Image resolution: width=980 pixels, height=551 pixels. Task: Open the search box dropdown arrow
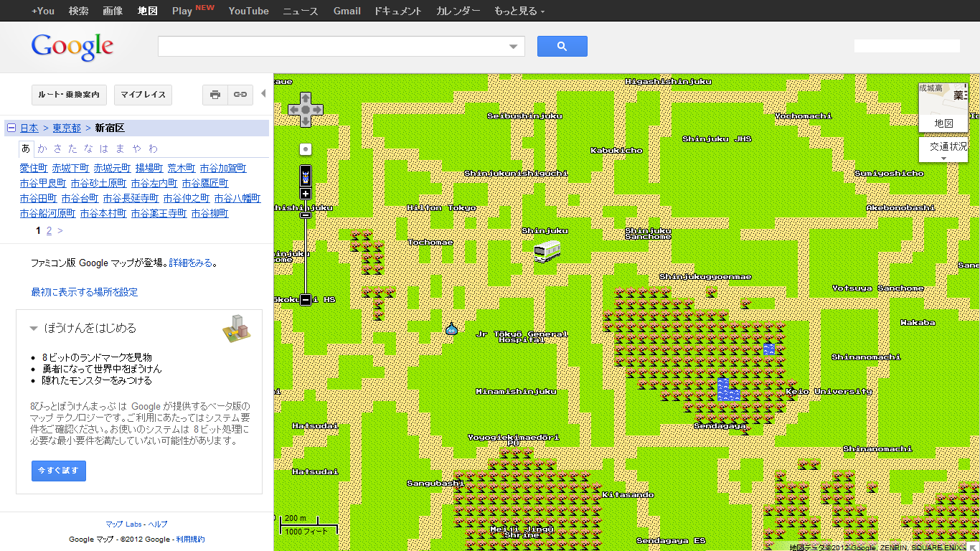[x=513, y=47]
